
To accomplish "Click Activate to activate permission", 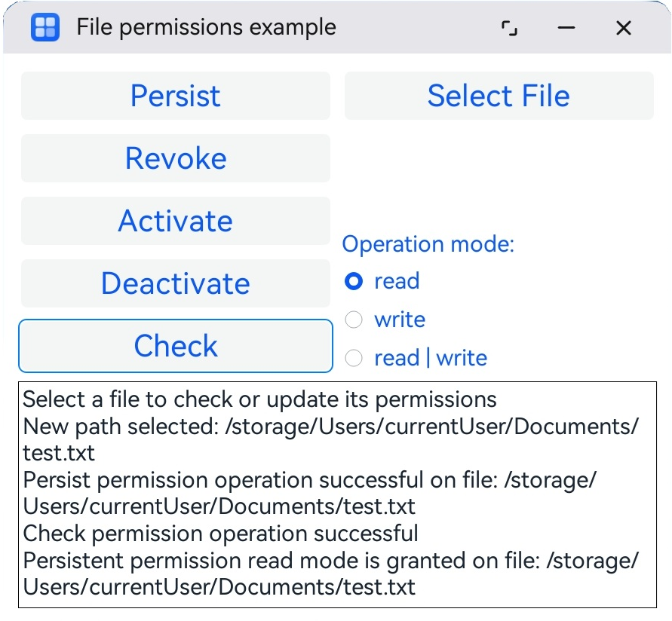I will [x=176, y=221].
